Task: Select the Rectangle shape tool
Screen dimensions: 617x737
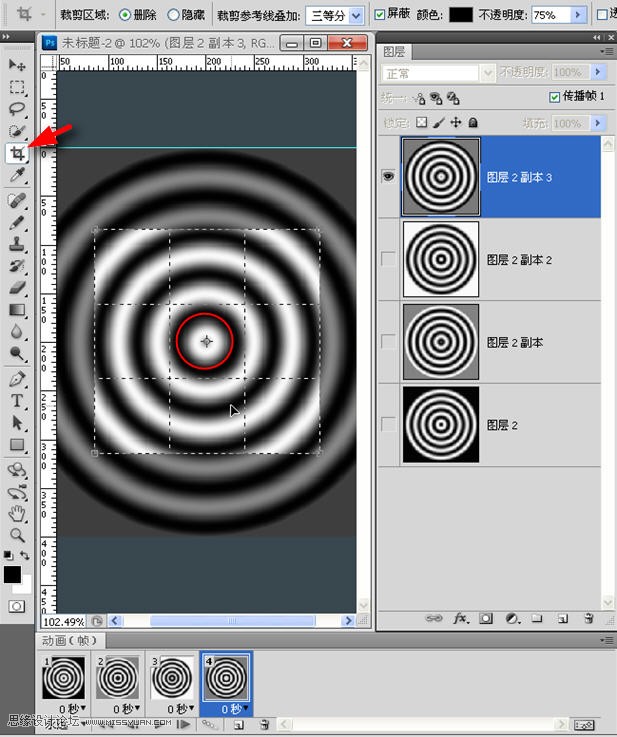Action: point(17,445)
